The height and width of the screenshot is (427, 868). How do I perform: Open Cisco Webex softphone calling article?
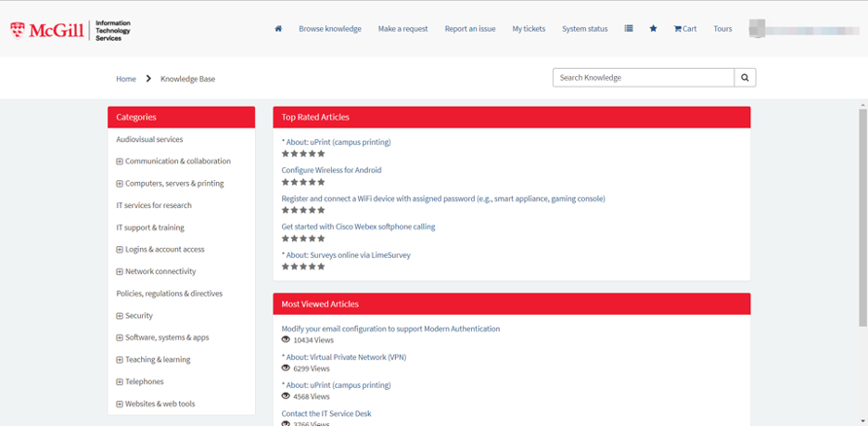pos(358,226)
